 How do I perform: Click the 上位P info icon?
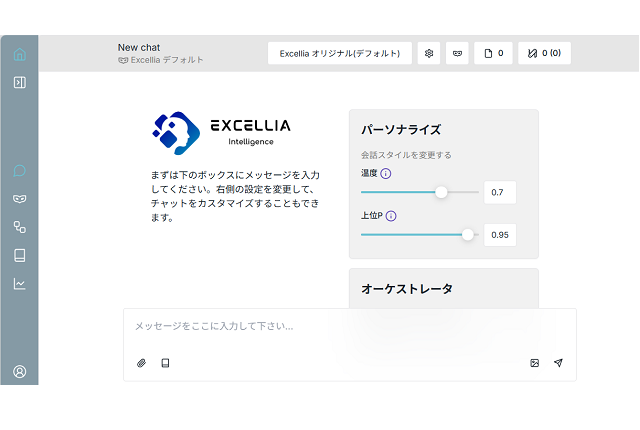click(x=391, y=215)
